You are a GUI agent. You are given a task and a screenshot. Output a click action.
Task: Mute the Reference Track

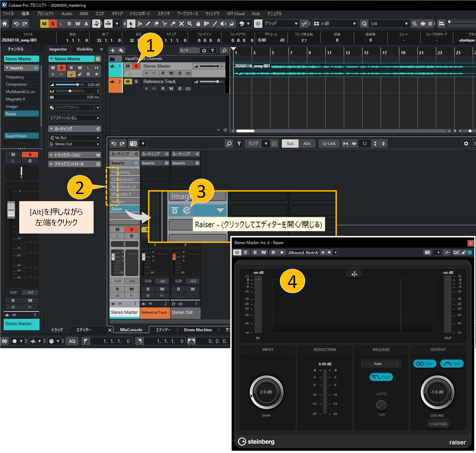pyautogui.click(x=128, y=82)
